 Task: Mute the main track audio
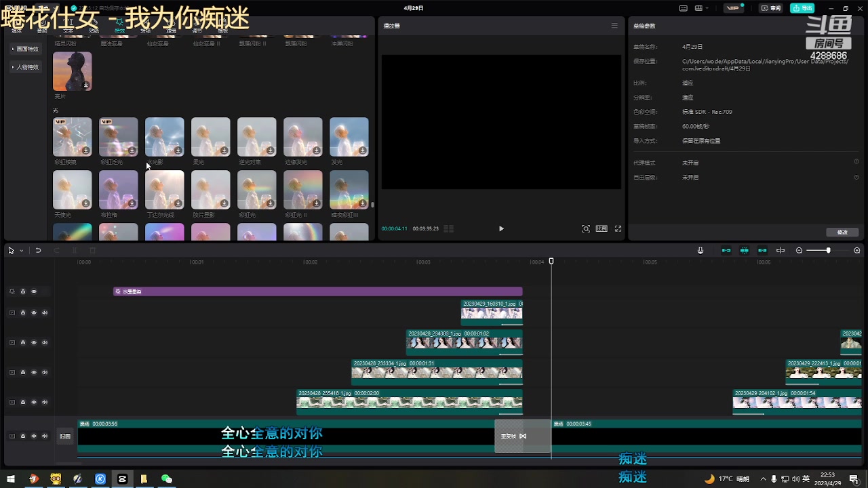tap(45, 436)
